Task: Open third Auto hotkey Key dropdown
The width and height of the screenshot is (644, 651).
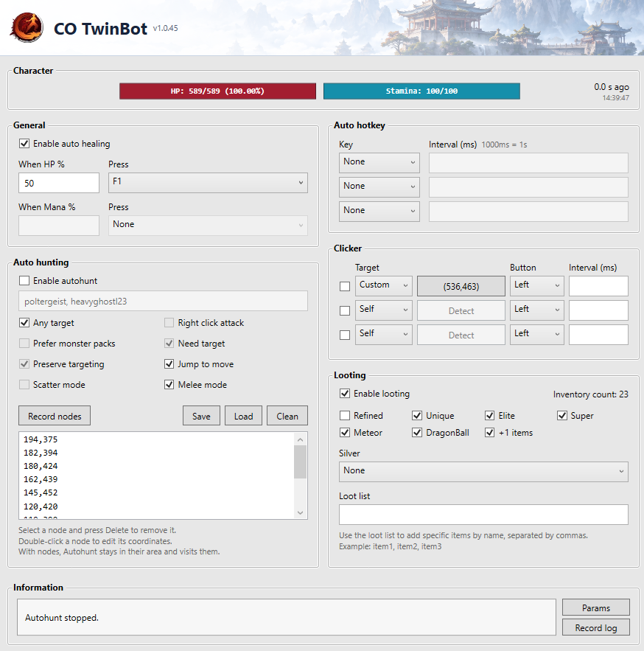Action: tap(379, 212)
